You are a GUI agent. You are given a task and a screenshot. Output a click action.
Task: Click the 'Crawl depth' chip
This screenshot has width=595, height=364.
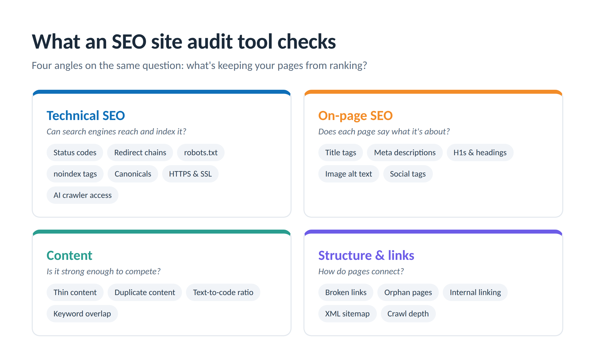(x=408, y=314)
